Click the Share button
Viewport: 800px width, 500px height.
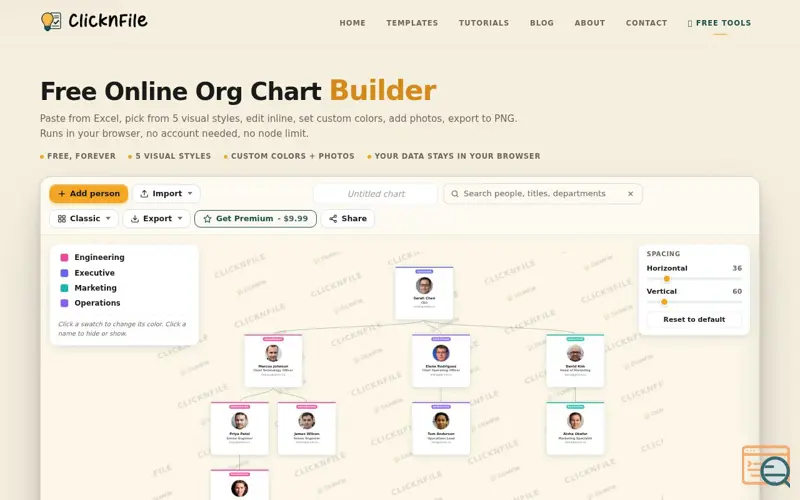pos(348,219)
